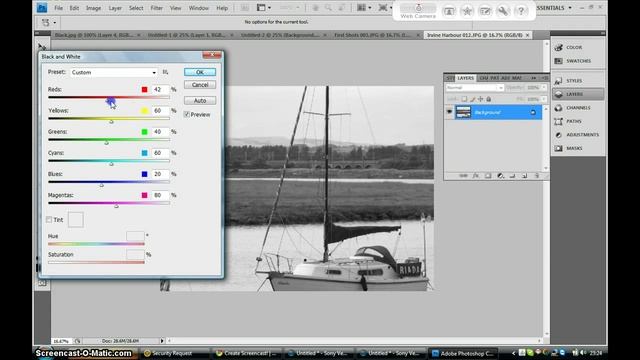This screenshot has width=640, height=360.
Task: Click the Reds slider handle
Action: [x=111, y=100]
